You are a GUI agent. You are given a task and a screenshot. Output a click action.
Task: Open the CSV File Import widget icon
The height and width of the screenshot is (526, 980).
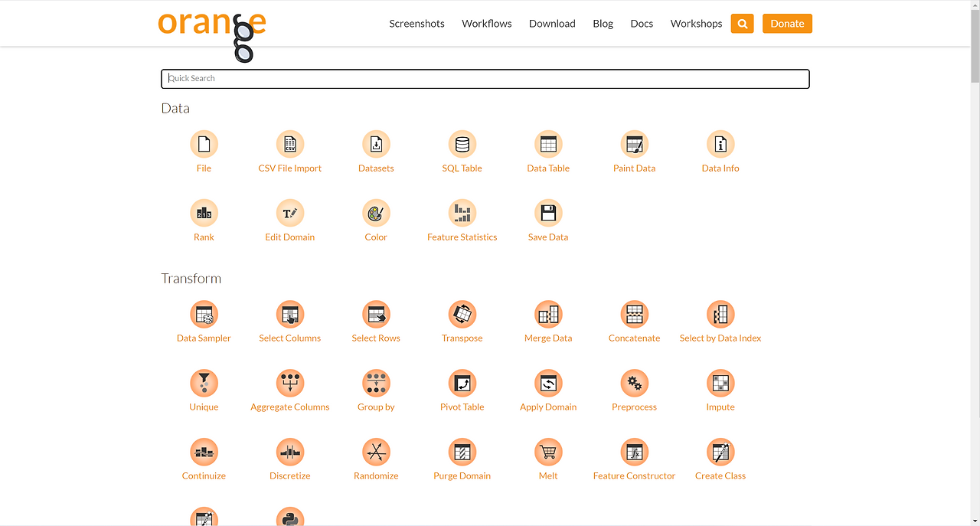pyautogui.click(x=290, y=144)
